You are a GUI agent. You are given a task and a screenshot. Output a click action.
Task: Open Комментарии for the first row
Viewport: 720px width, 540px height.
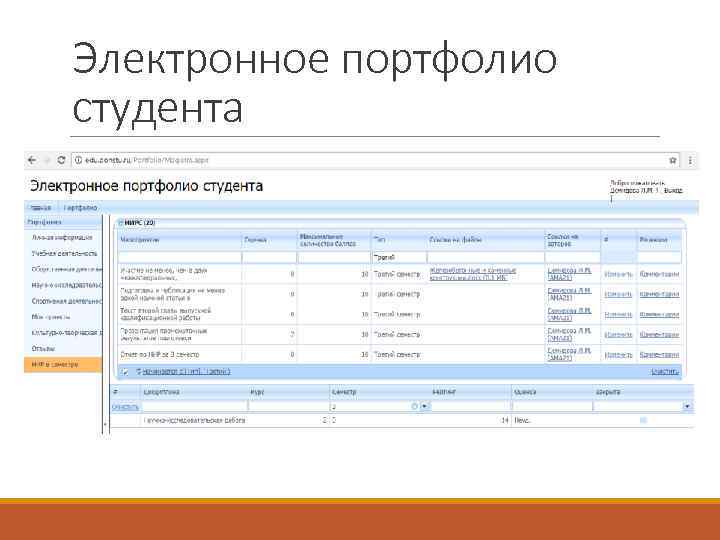point(659,274)
